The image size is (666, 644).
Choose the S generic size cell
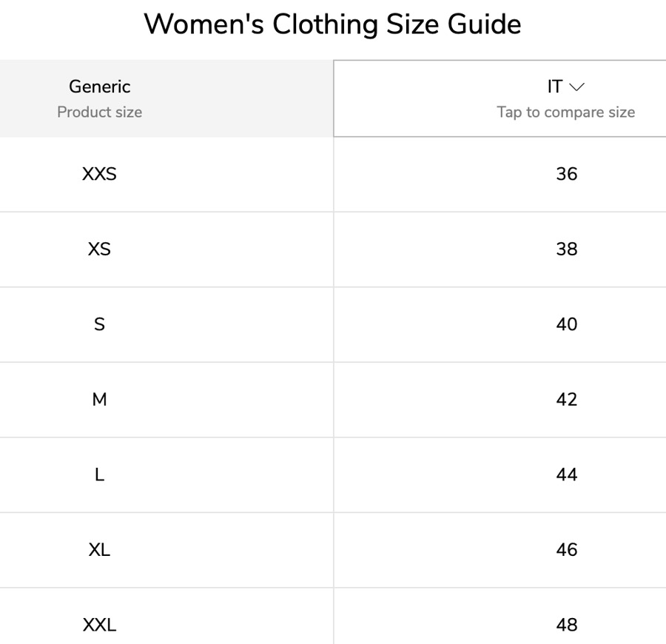click(99, 324)
